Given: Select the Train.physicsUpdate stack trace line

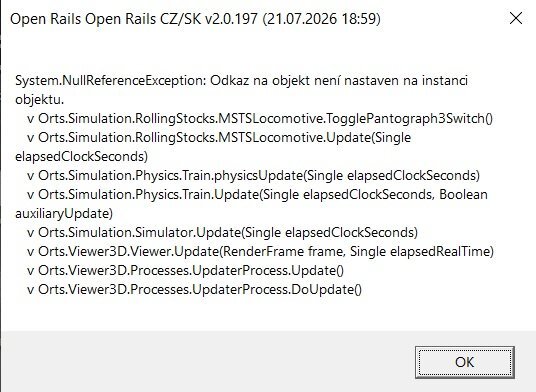Looking at the screenshot, I should (x=253, y=176).
